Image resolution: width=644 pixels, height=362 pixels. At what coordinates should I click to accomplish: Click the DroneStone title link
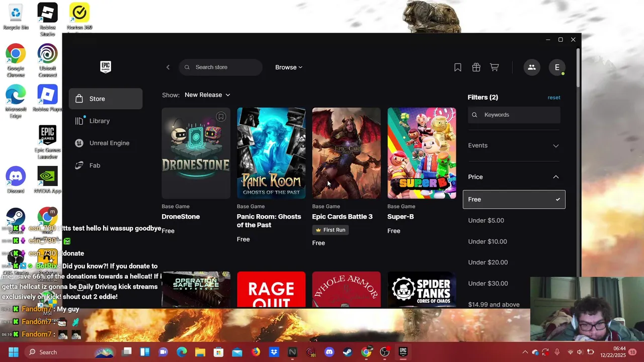coord(181,217)
